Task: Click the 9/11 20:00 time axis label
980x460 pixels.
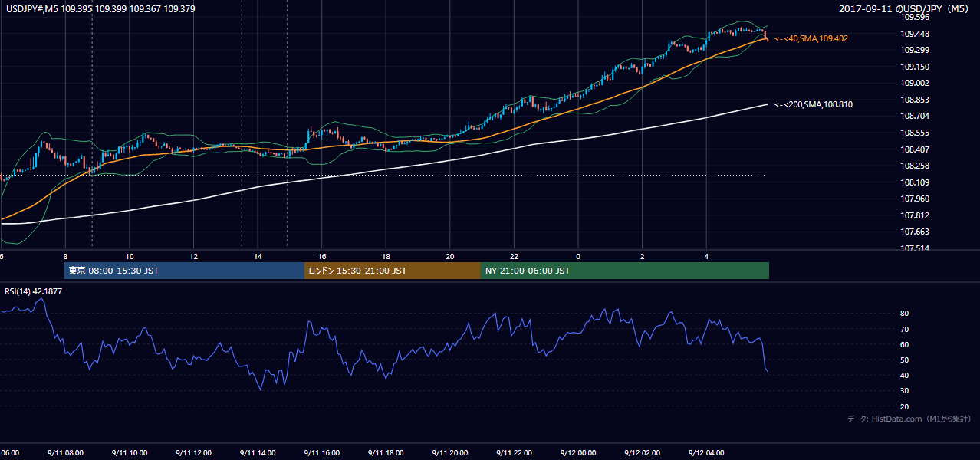Action: 449,453
